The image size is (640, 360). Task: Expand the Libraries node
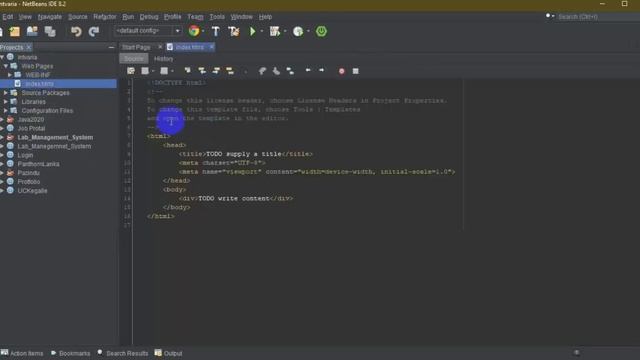pyautogui.click(x=6, y=102)
